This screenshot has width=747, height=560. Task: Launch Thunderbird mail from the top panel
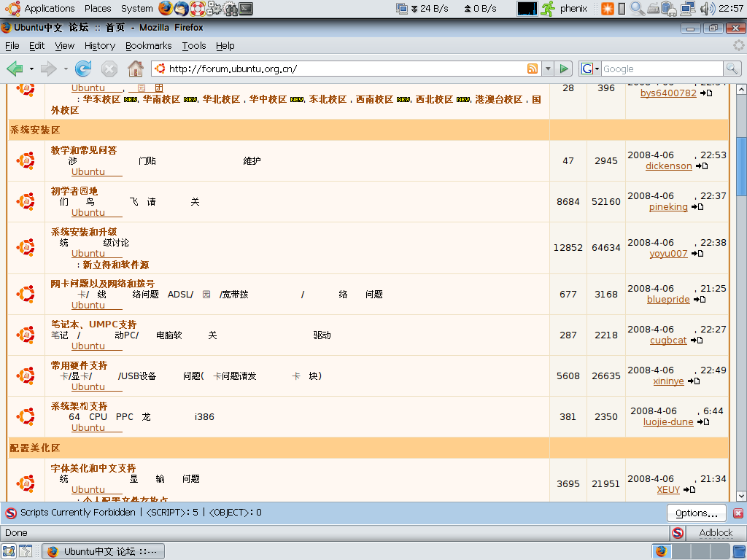click(x=182, y=8)
